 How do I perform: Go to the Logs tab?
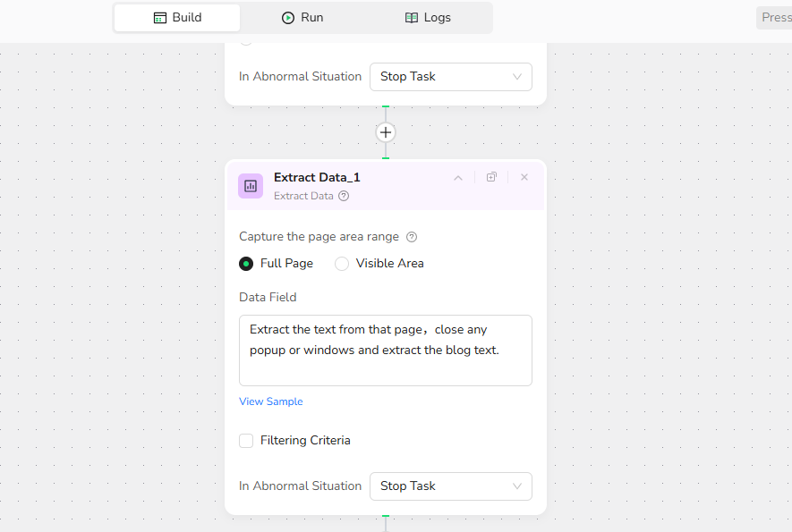click(428, 18)
